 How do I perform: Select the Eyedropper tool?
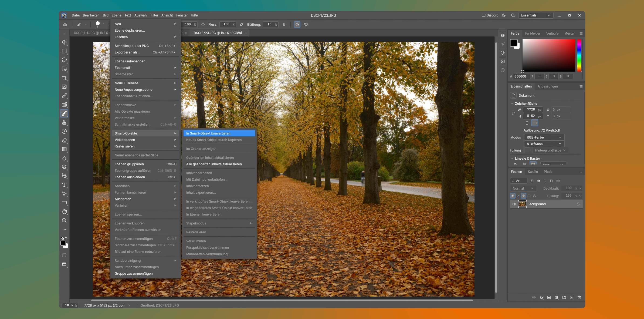coord(64,96)
